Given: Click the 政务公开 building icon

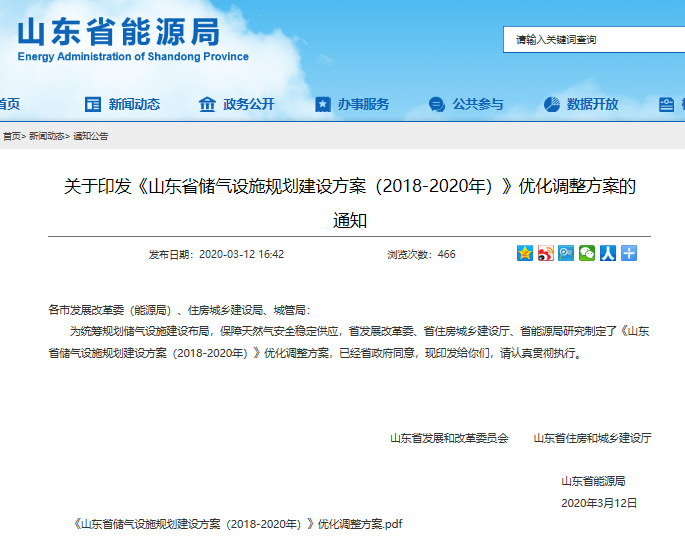Looking at the screenshot, I should 207,104.
